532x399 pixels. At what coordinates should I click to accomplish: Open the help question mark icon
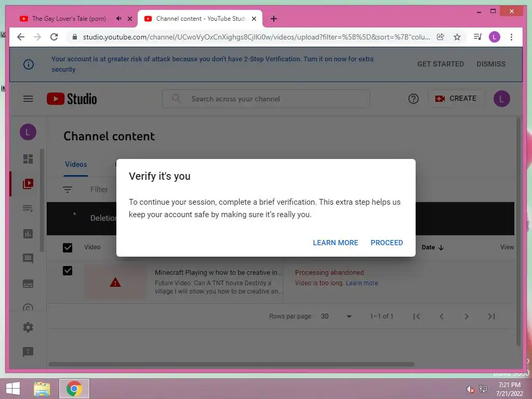coord(413,99)
